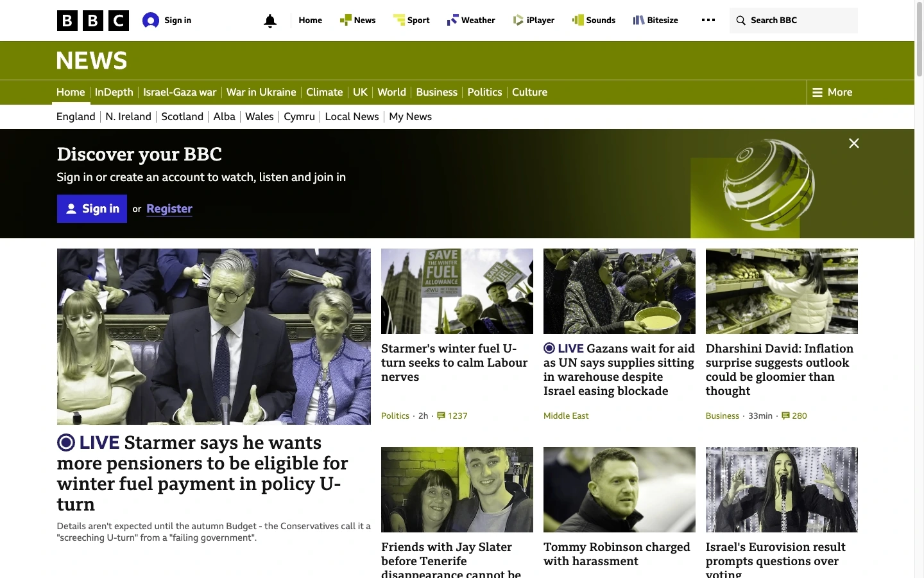The height and width of the screenshot is (578, 924).
Task: Open the More sections dropdown
Action: coord(832,92)
